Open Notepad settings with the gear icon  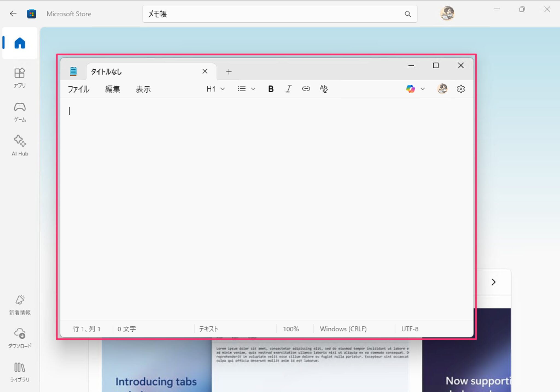coord(461,89)
